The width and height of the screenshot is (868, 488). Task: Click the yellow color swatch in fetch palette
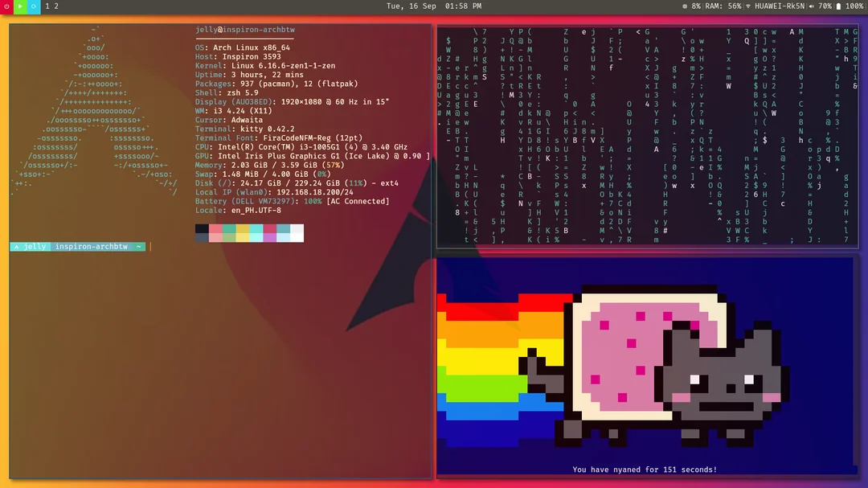(244, 229)
